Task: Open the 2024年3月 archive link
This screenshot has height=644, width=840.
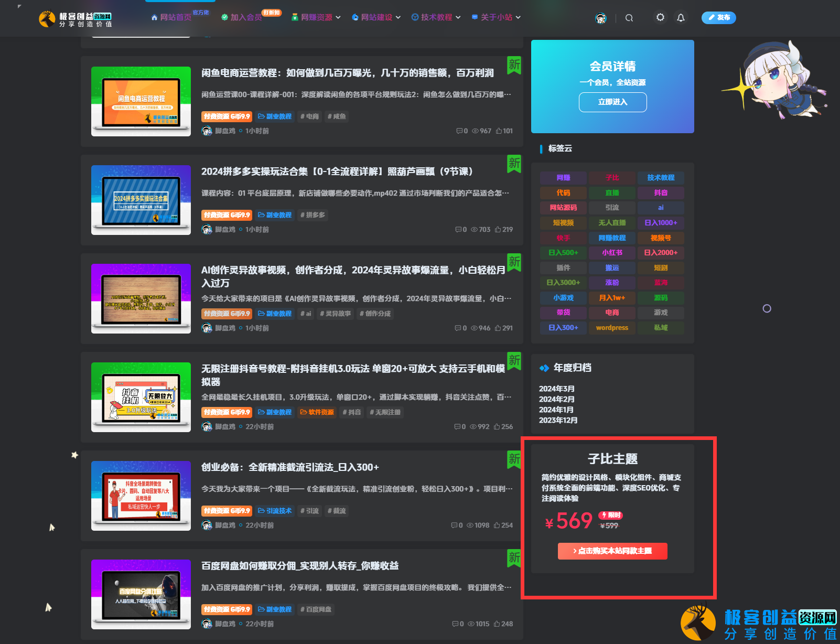Action: pyautogui.click(x=557, y=389)
